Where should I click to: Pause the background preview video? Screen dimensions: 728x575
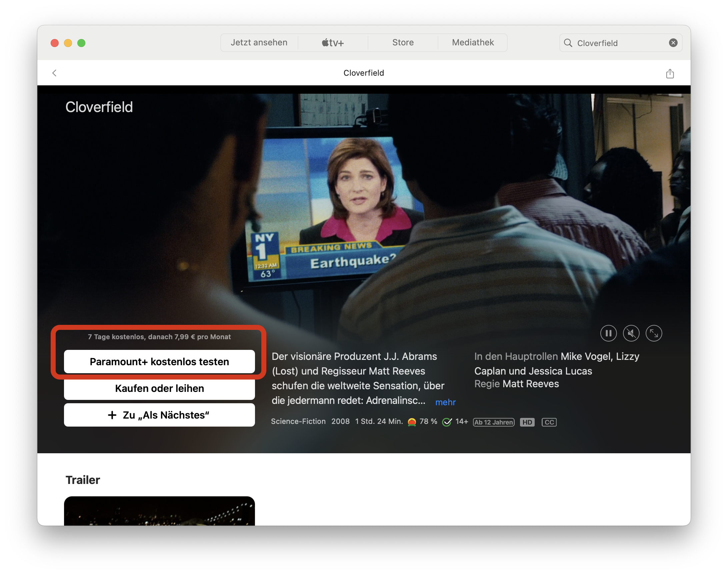click(608, 333)
